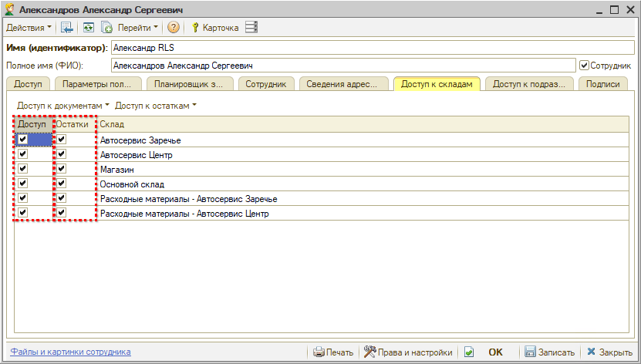Screen dimensions: 641x364
Task: Expand Доступ к остаткам dropdown
Action: (x=156, y=105)
